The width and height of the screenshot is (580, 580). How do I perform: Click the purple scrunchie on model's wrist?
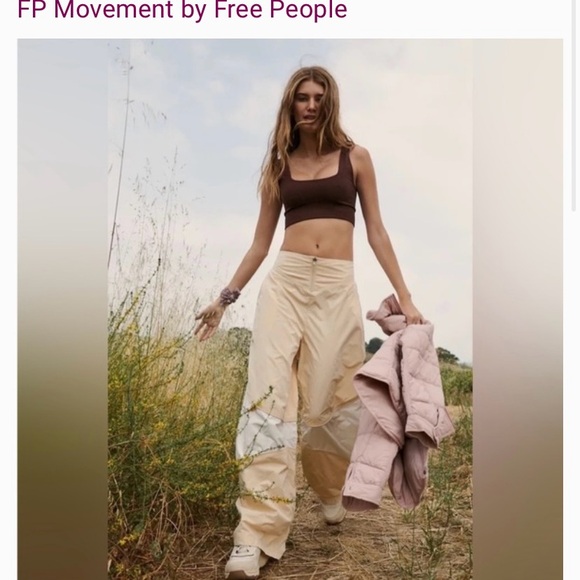[230, 296]
